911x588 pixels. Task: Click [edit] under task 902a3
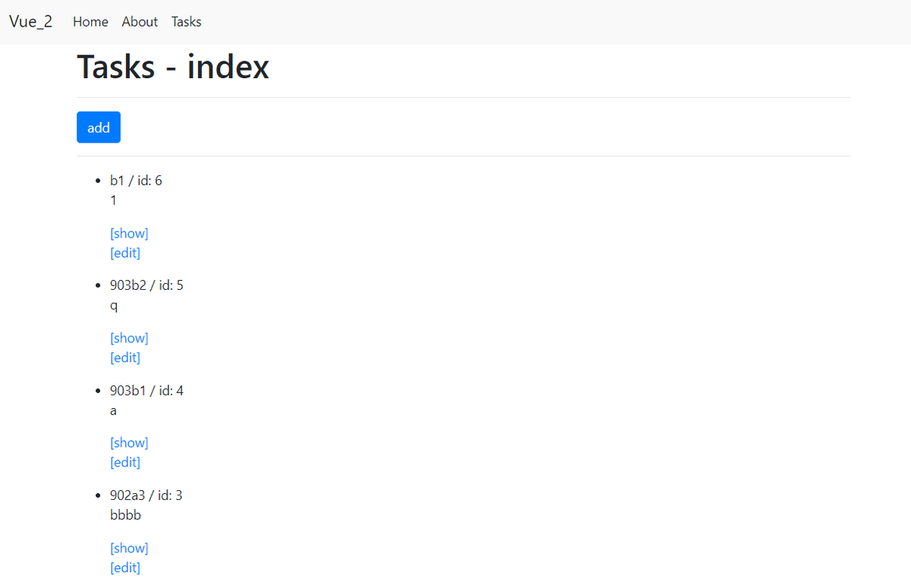click(125, 568)
